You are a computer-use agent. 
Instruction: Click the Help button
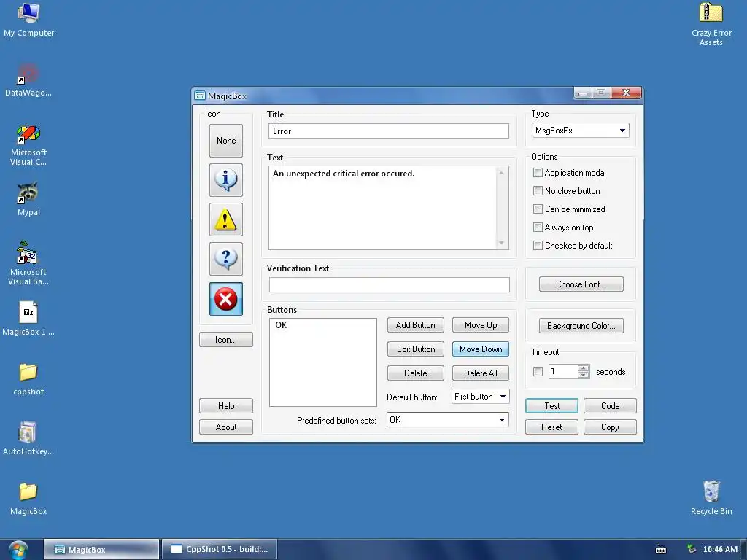point(226,405)
